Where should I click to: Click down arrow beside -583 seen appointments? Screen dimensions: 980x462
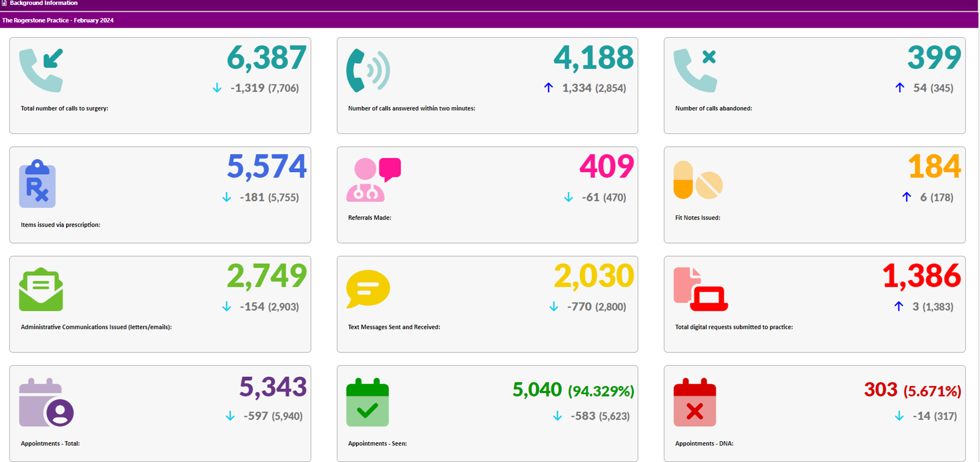point(557,416)
